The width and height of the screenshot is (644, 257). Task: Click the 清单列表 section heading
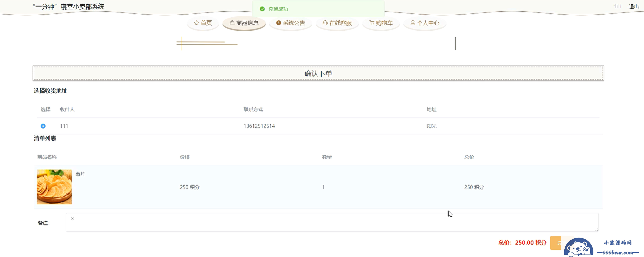45,138
